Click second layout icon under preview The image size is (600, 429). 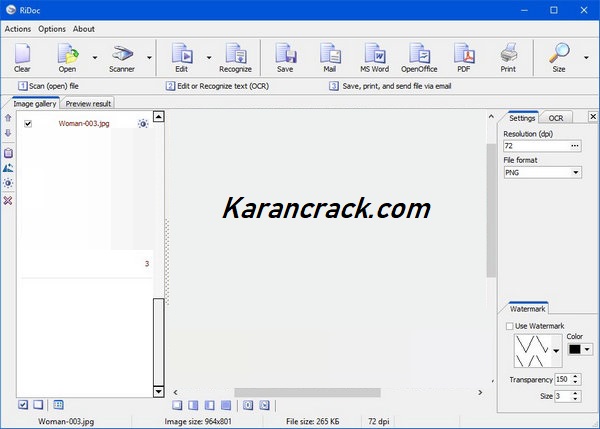point(193,405)
